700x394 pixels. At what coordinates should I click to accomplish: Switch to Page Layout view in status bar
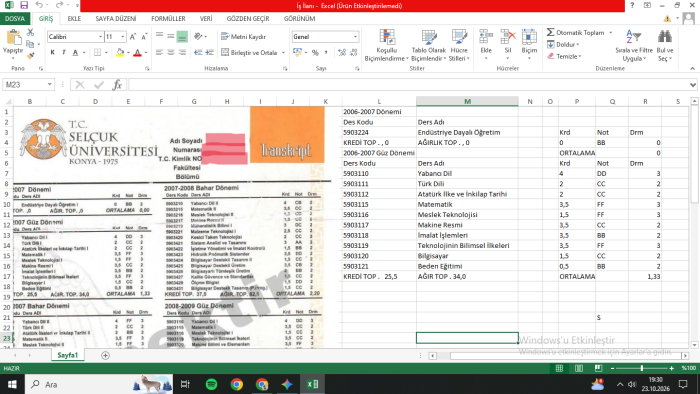coord(579,368)
